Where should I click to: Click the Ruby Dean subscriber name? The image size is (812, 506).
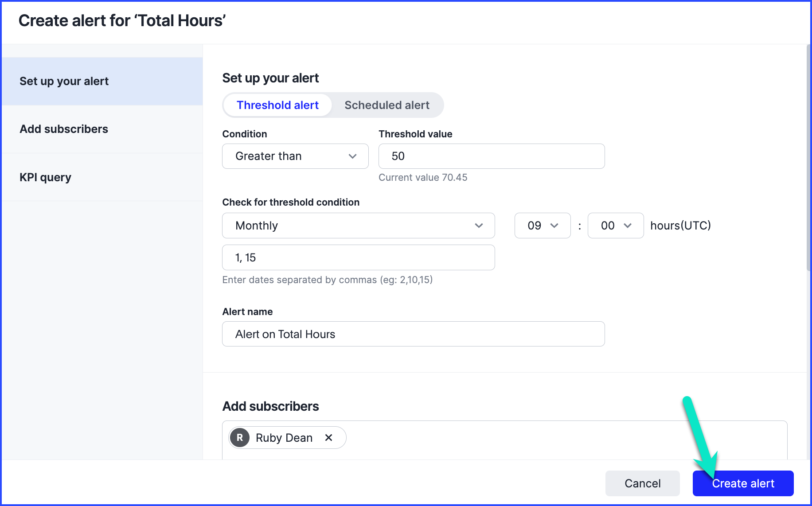284,438
